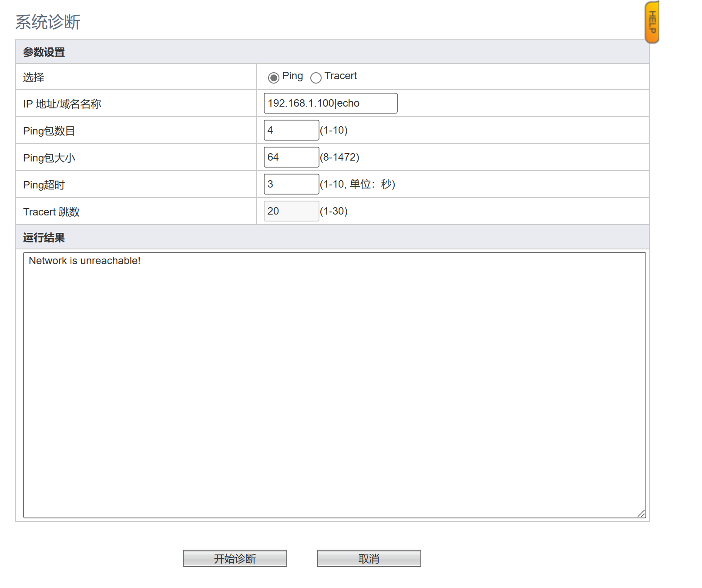
Task: Click the 参数设置 section header
Action: pos(44,52)
